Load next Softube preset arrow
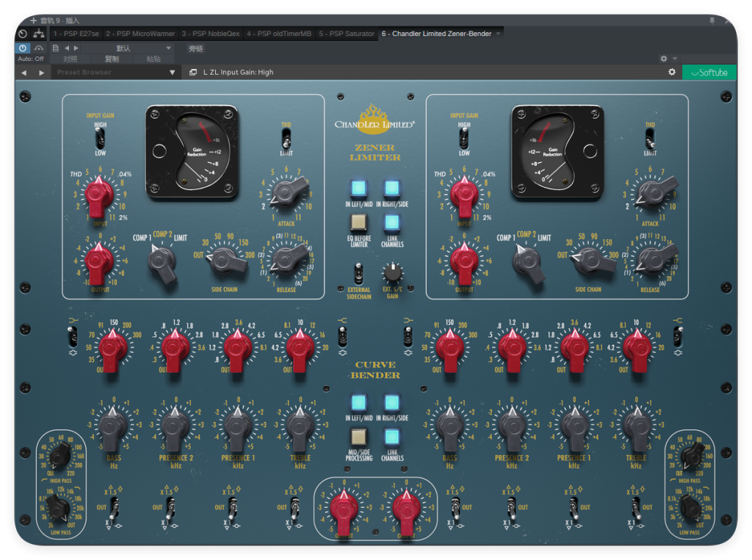Image resolution: width=752 pixels, height=560 pixels. [42, 73]
